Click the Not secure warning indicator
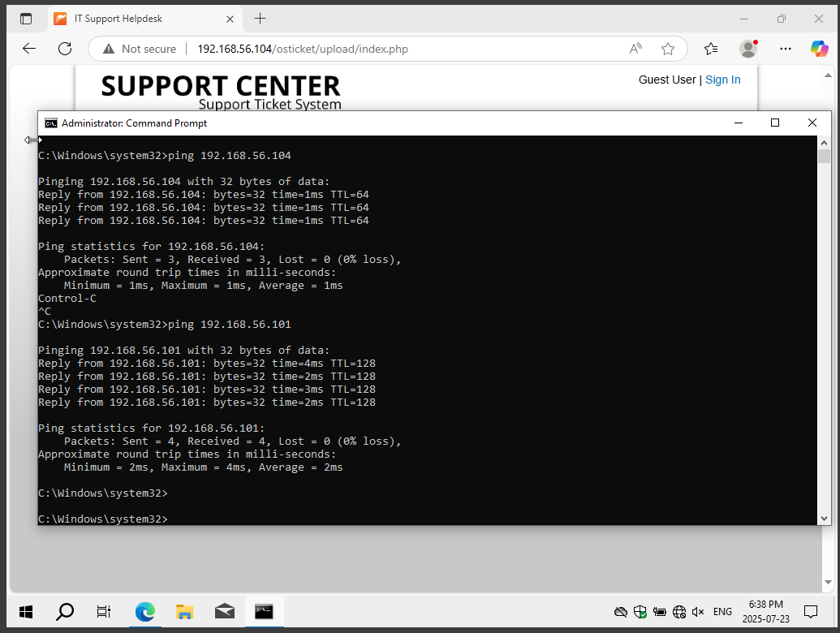Screen dimensions: 840x633 (140, 49)
